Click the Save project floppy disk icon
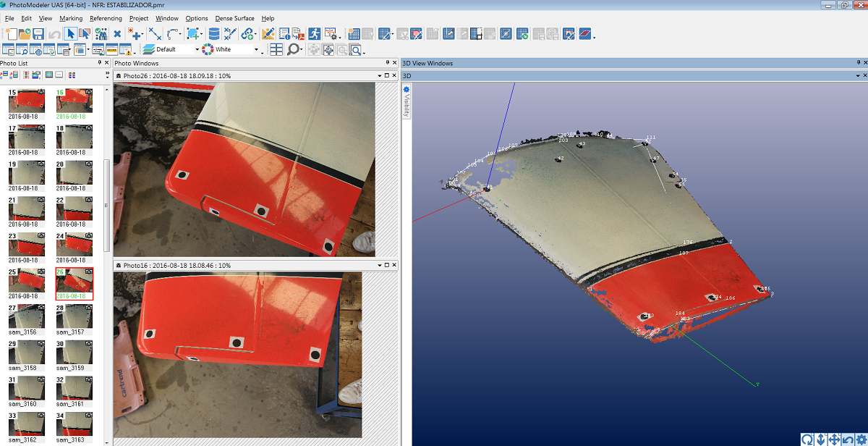Image resolution: width=868 pixels, height=446 pixels. click(x=38, y=34)
